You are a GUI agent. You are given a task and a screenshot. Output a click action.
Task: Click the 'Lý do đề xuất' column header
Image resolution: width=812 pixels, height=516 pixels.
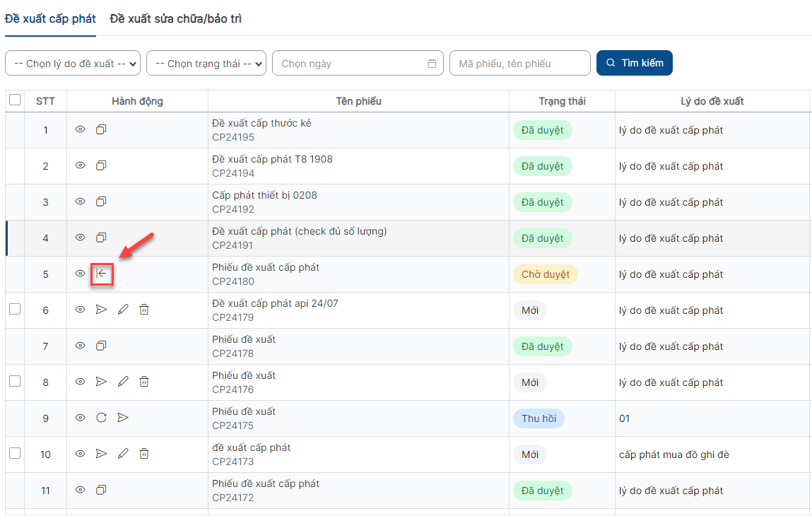click(x=712, y=101)
